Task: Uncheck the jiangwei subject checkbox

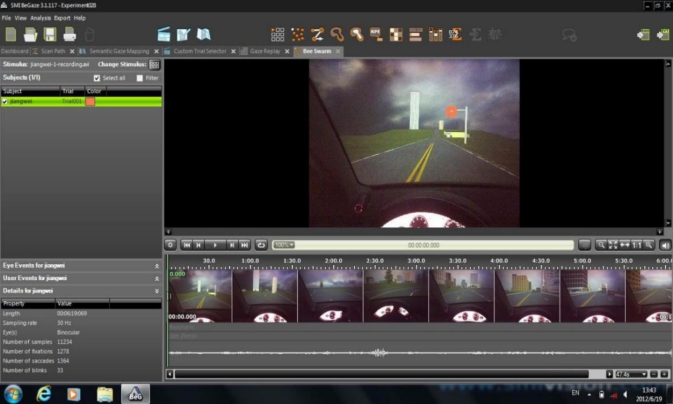Action: point(5,102)
